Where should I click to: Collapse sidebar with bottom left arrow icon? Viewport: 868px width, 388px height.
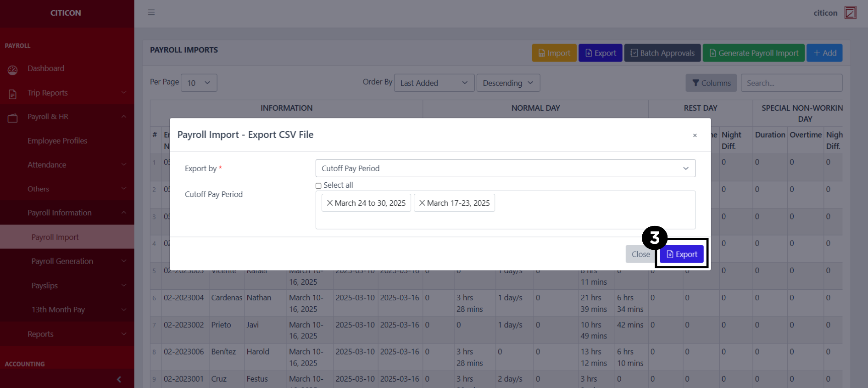tap(119, 379)
